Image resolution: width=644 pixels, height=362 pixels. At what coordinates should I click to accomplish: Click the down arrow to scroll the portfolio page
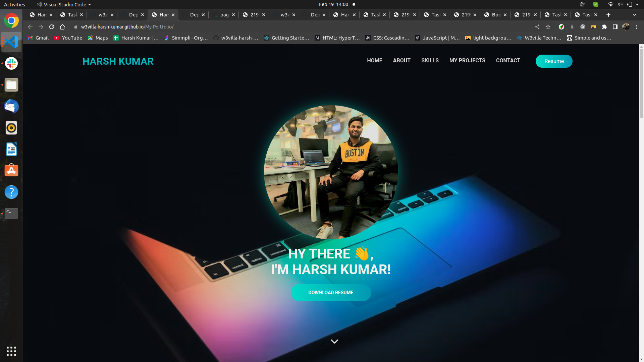tap(334, 341)
